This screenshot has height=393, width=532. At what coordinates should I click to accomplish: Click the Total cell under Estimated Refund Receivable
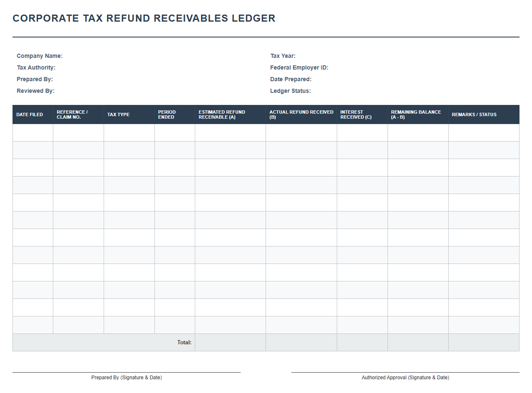(x=231, y=342)
